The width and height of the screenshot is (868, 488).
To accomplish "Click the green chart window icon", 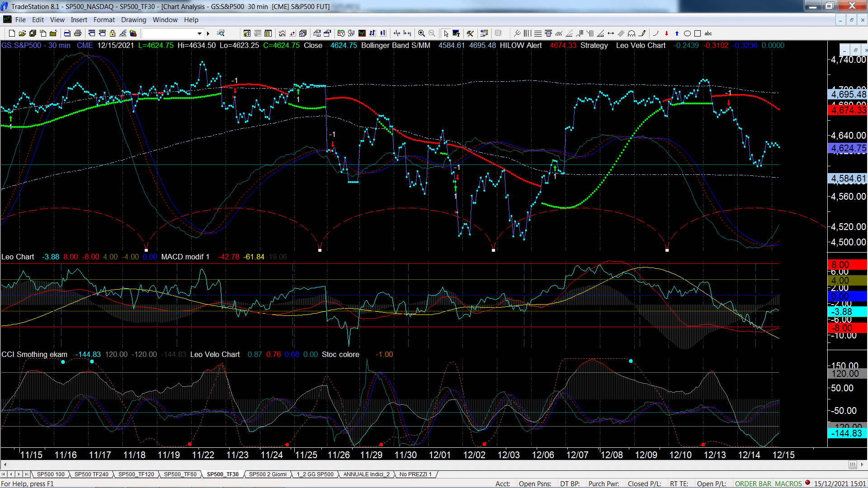I will (362, 33).
